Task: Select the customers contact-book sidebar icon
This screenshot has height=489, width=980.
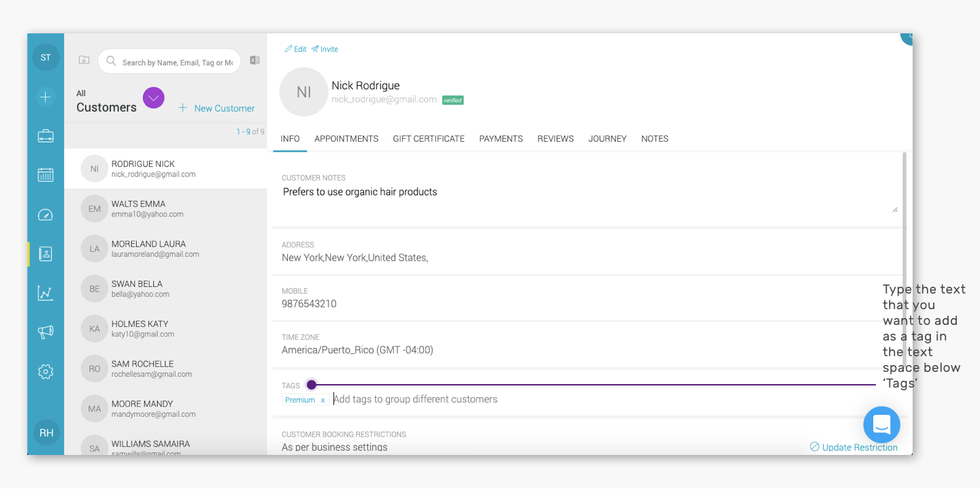Action: point(46,254)
